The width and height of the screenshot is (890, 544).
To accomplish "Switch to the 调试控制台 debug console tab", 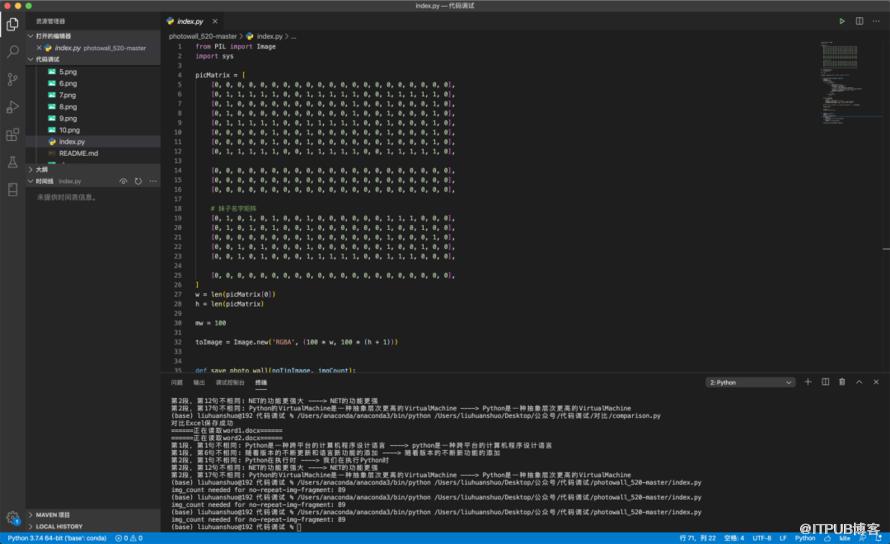I will click(230, 382).
